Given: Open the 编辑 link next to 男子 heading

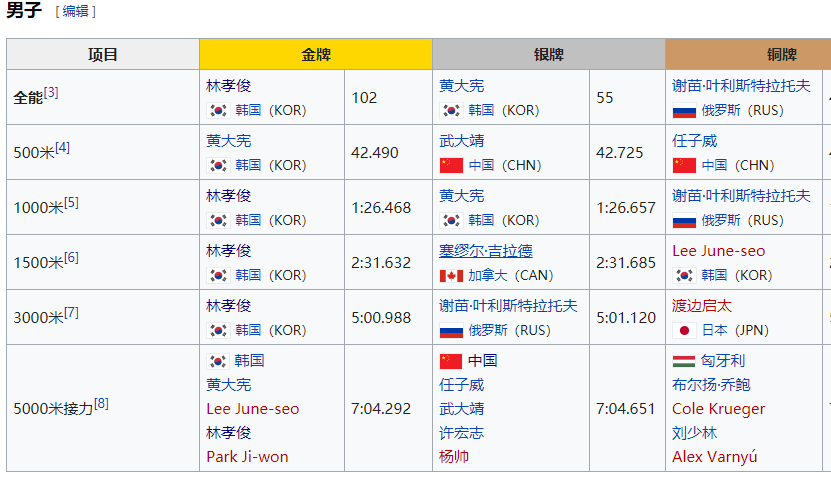Looking at the screenshot, I should 75,12.
